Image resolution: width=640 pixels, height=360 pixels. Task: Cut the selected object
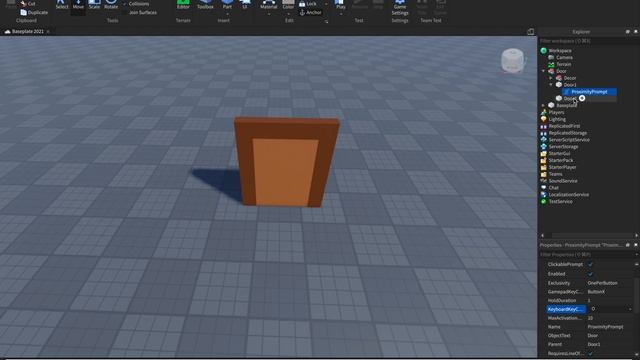pos(28,4)
